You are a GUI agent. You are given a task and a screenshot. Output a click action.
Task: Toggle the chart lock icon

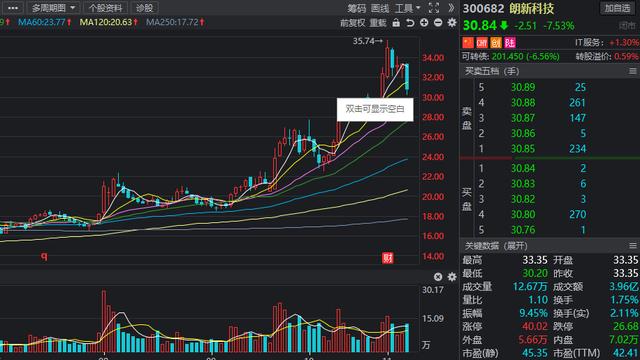[396, 23]
